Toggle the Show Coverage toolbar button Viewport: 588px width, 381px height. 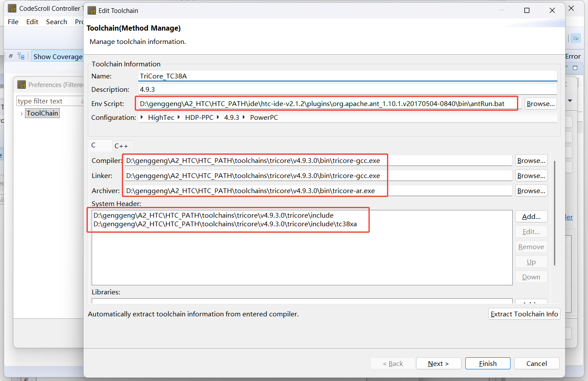(x=57, y=56)
